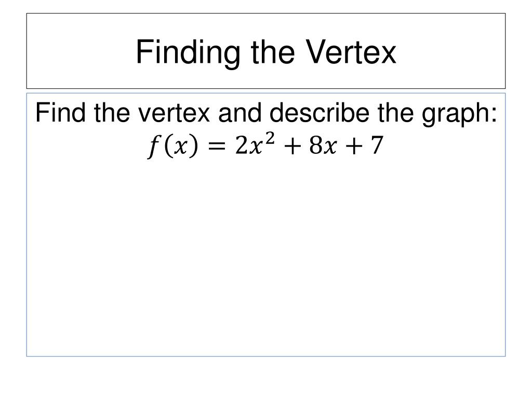Click the word 'graph:' in instruction
Image resolution: width=532 pixels, height=399 pixels.
(x=459, y=115)
